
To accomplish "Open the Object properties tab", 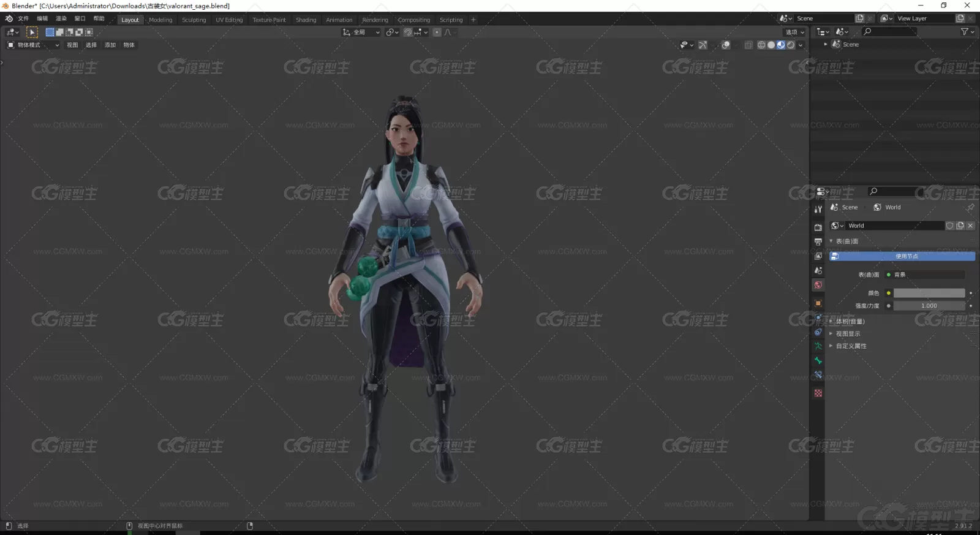I will pos(818,303).
